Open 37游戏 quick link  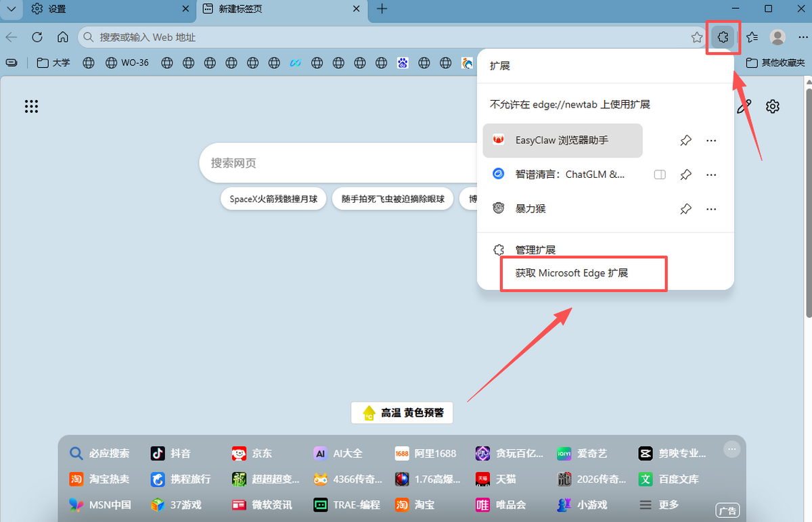[x=176, y=504]
